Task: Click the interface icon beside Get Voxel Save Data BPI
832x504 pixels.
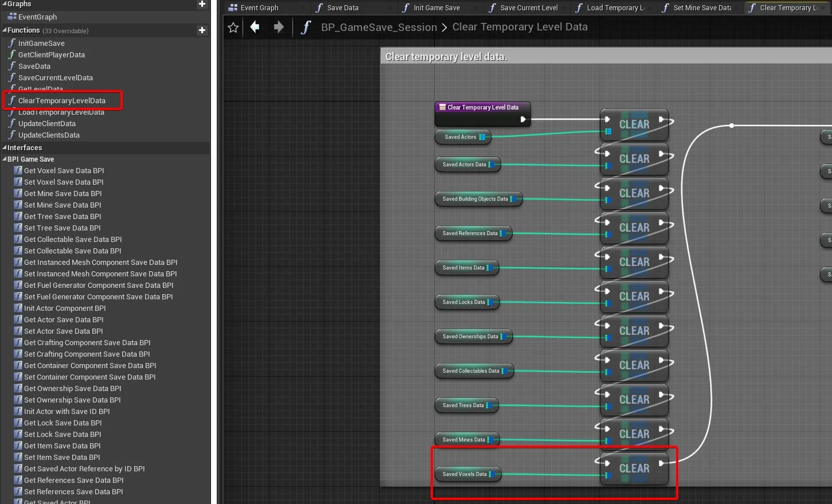Action: pyautogui.click(x=18, y=170)
